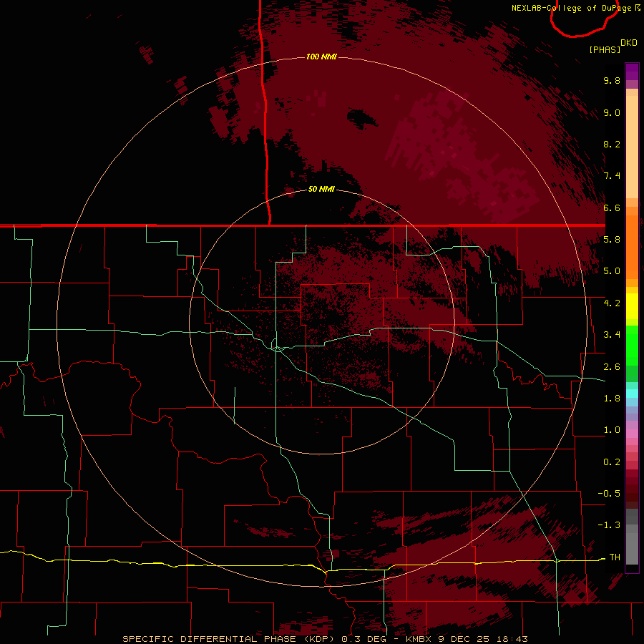Select the -1.3 scale label
Screen dimensions: 644x644
[609, 525]
